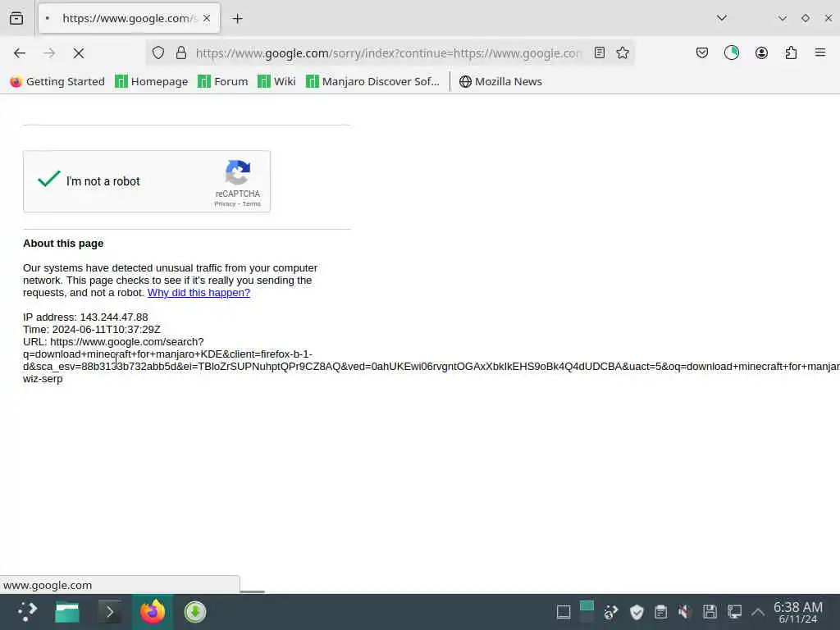Open the green download installer taskbar icon

(x=195, y=612)
